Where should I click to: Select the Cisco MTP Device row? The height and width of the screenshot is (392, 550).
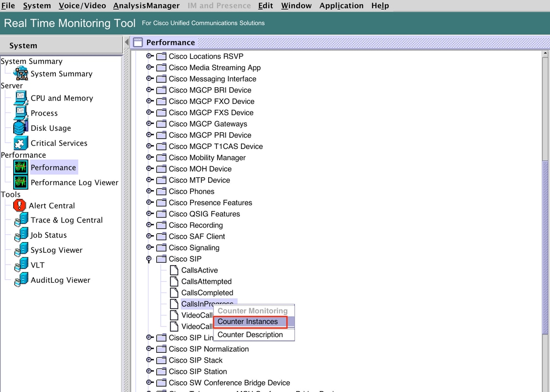pos(199,180)
